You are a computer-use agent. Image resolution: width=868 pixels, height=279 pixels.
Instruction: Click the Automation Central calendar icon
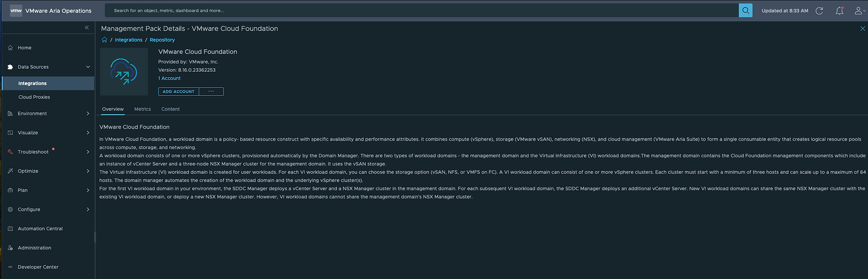[x=10, y=229]
